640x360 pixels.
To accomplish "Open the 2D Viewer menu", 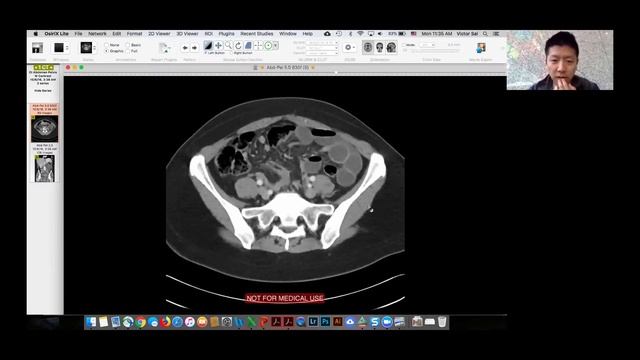I will pos(159,34).
